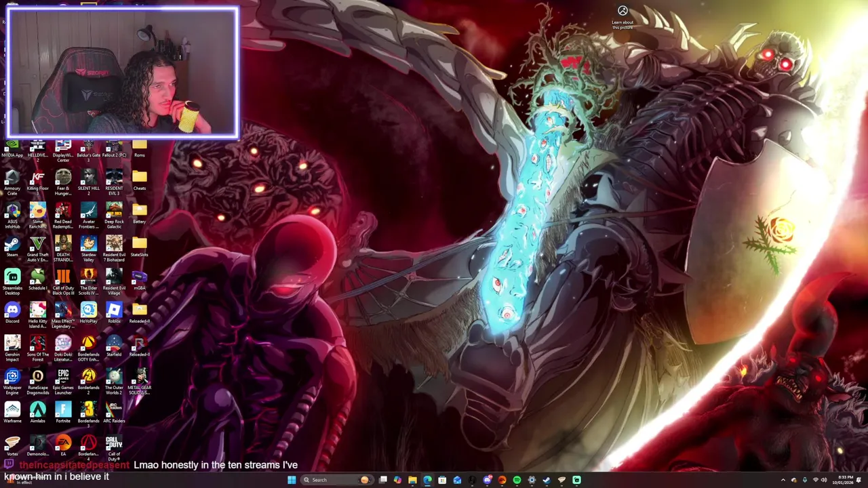Select the Starfield shortcut
The width and height of the screenshot is (868, 488).
click(x=114, y=346)
